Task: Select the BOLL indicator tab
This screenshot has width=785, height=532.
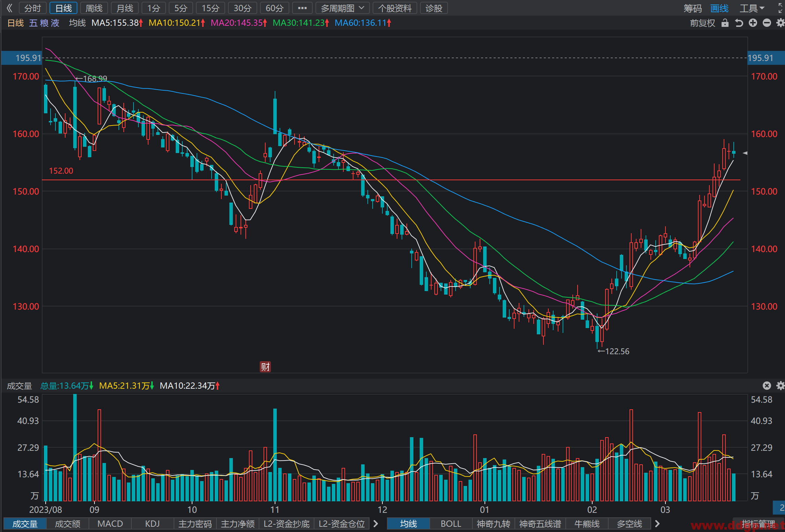Action: tap(451, 524)
